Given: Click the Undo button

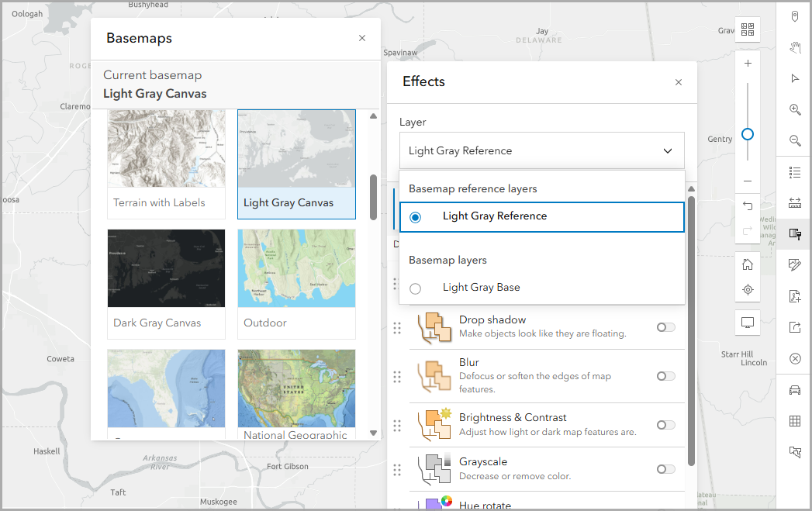Looking at the screenshot, I should click(x=747, y=205).
